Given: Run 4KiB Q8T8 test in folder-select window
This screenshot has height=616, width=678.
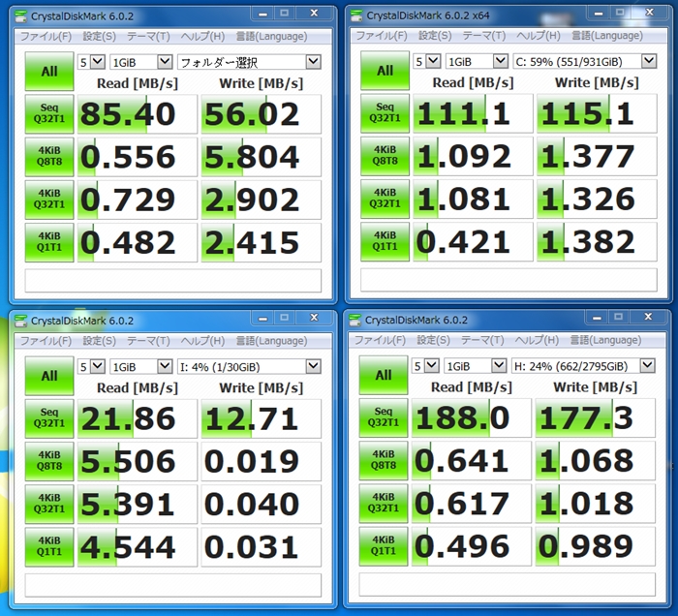Looking at the screenshot, I should click(49, 157).
